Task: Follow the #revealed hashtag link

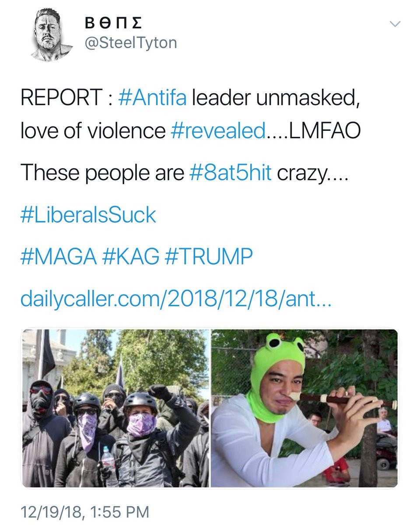Action: (215, 130)
